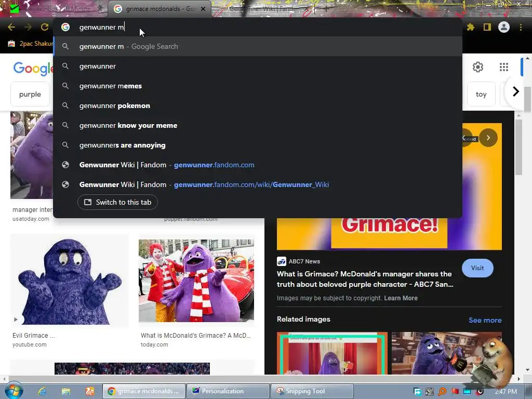Switch to Chrome window in taskbar
This screenshot has height=399, width=532.
point(144,391)
